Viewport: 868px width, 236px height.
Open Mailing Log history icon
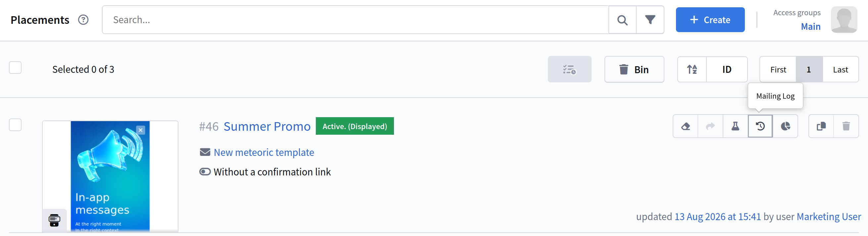tap(760, 126)
